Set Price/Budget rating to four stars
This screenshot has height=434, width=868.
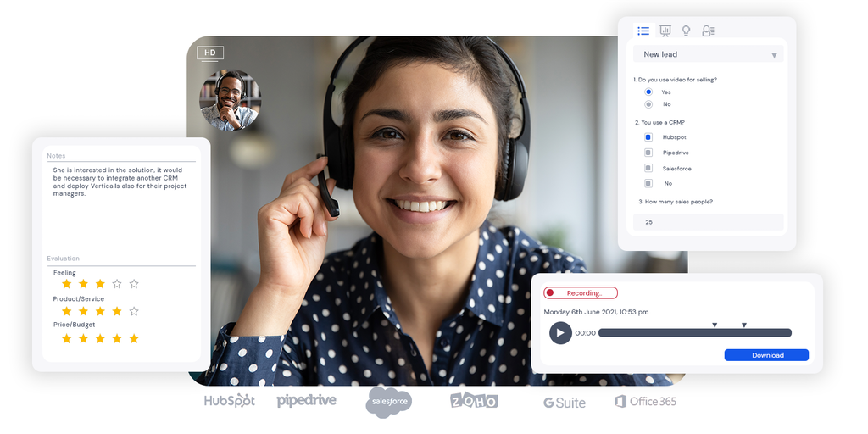(x=117, y=338)
